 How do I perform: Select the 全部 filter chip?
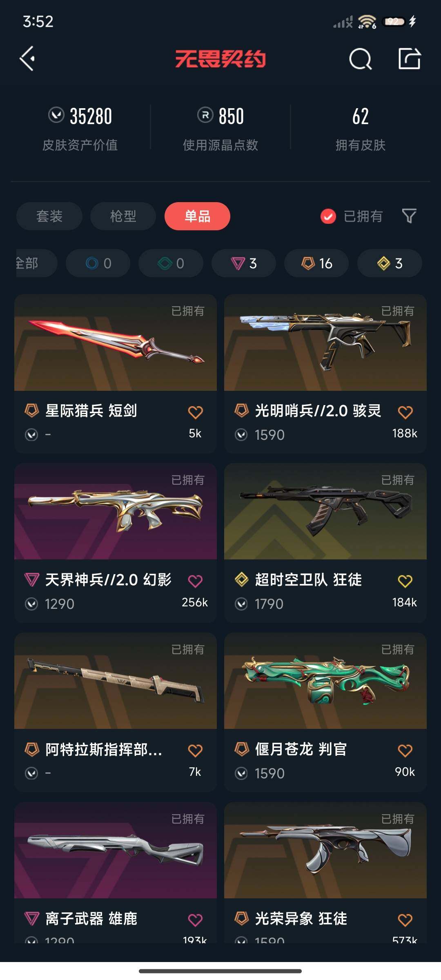(36, 263)
